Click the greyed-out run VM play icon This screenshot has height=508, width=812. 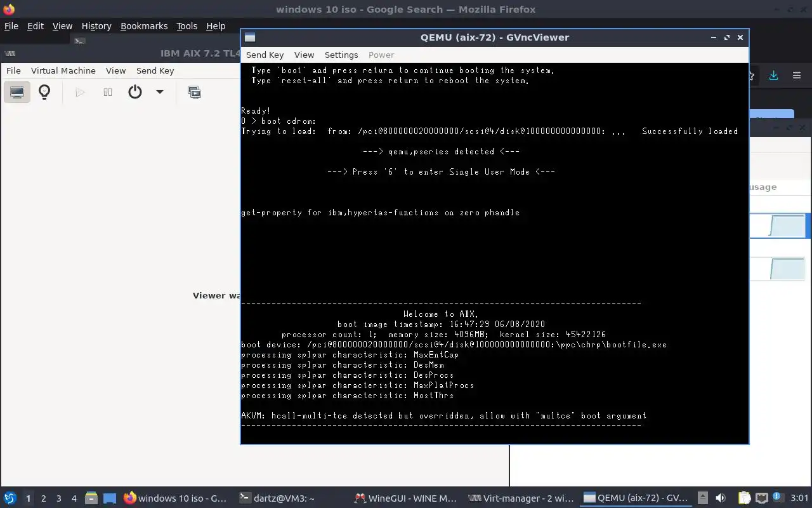(x=80, y=92)
